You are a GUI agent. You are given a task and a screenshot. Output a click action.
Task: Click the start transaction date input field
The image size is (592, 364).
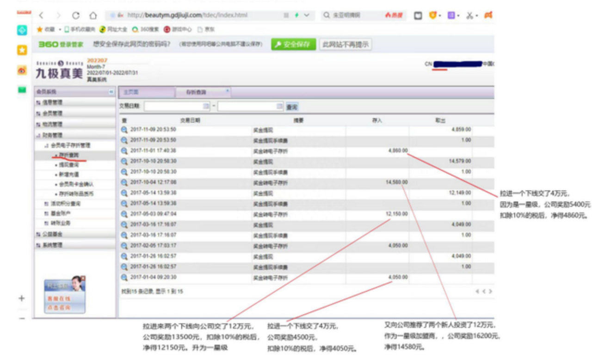pos(173,106)
